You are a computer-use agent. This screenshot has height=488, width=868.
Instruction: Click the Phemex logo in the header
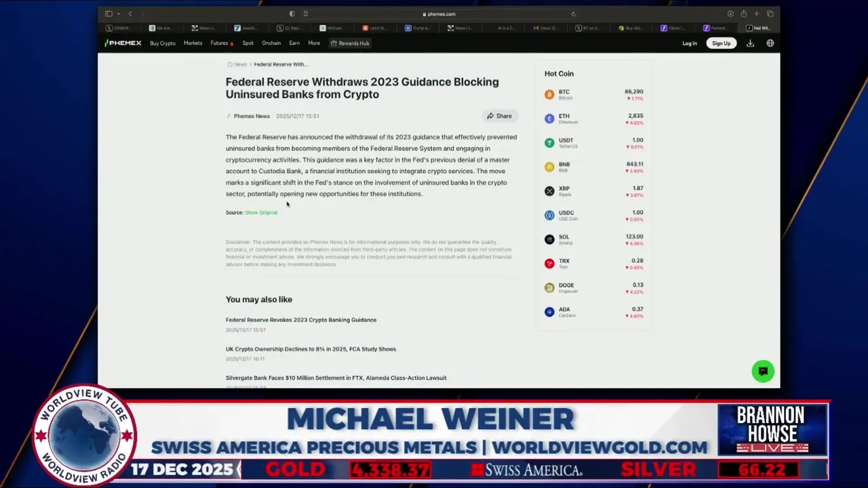click(x=123, y=43)
